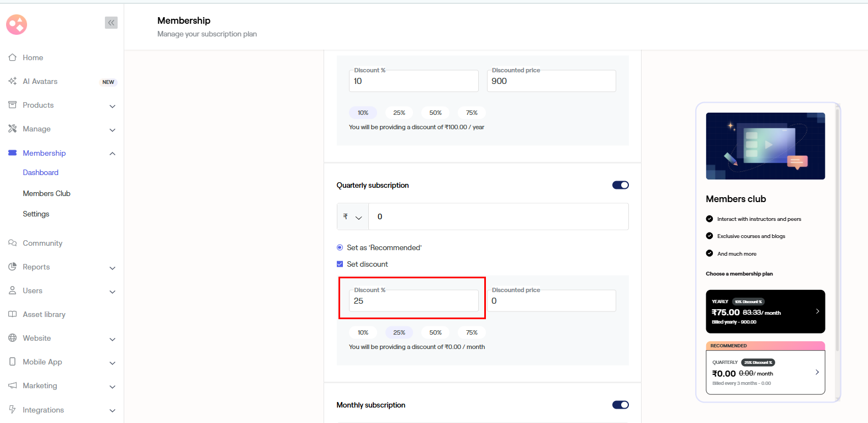Click the Mobile App phone icon
The height and width of the screenshot is (423, 868).
(13, 362)
